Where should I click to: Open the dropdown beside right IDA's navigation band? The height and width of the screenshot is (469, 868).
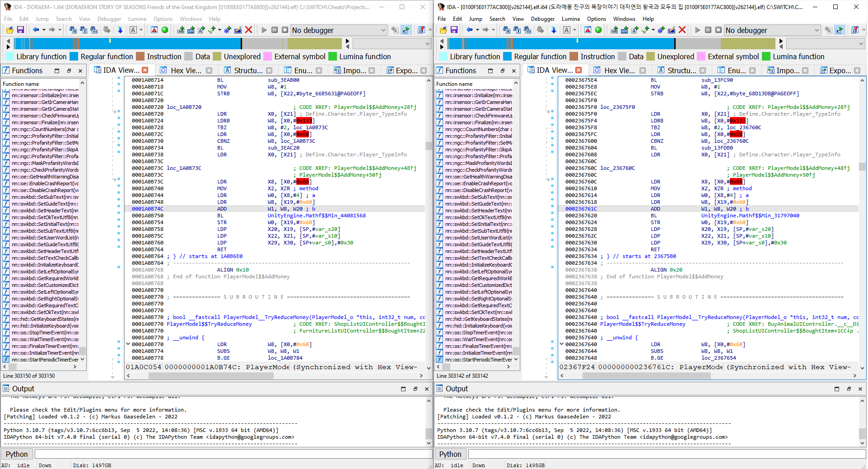click(826, 44)
